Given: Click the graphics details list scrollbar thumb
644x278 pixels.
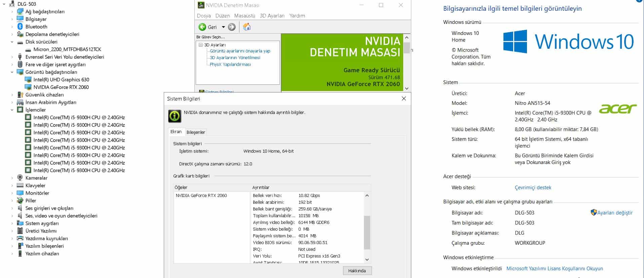Looking at the screenshot, I should (367, 233).
